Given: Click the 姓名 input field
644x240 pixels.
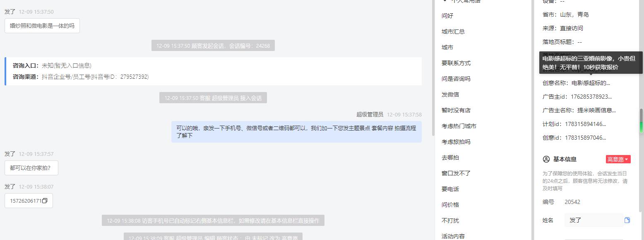Looking at the screenshot, I should [x=593, y=220].
